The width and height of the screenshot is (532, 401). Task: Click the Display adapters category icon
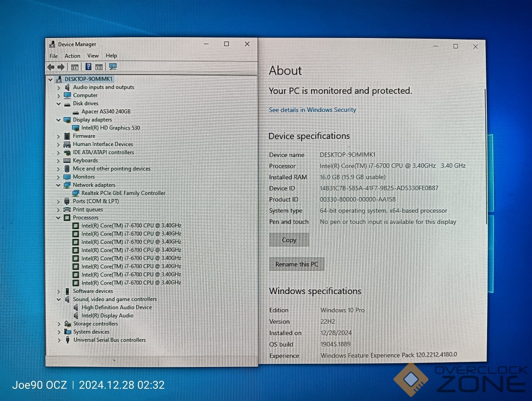pos(67,120)
